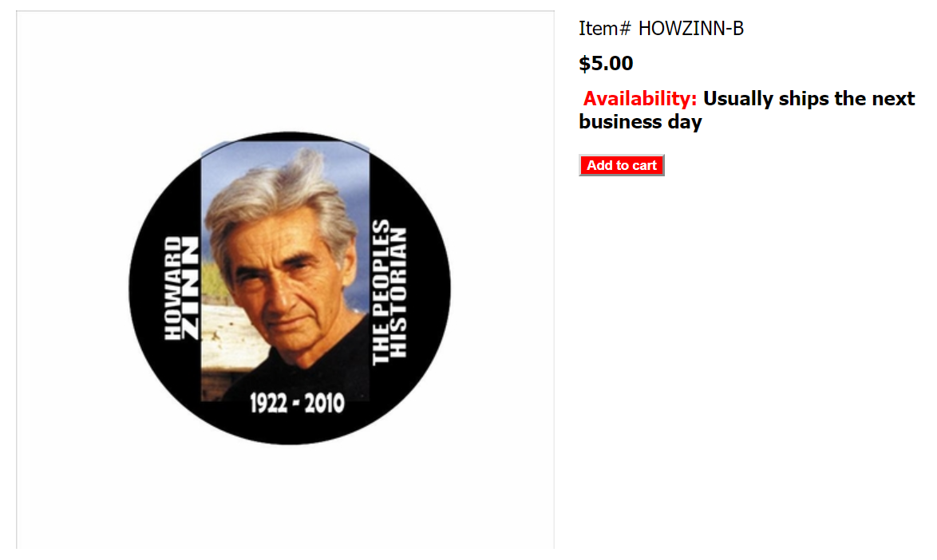Viewport: 937px width, 560px height.
Task: Click the Usually ships the next text
Action: point(809,98)
